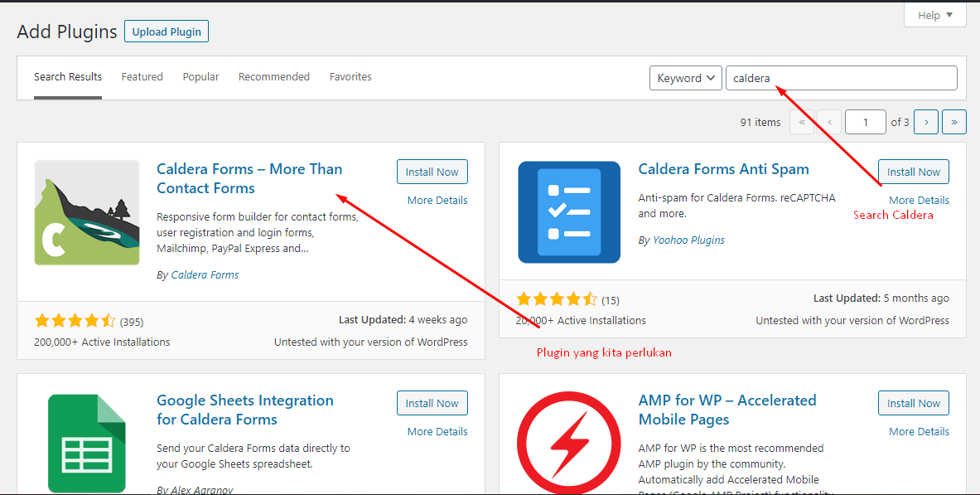Go to the next results page

coord(925,122)
